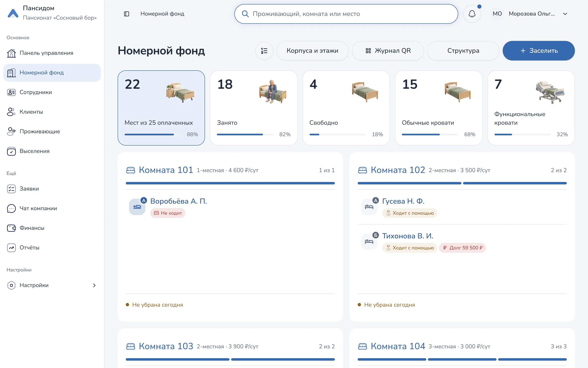
Task: Click the Заявки checklist icon
Action: pos(11,189)
